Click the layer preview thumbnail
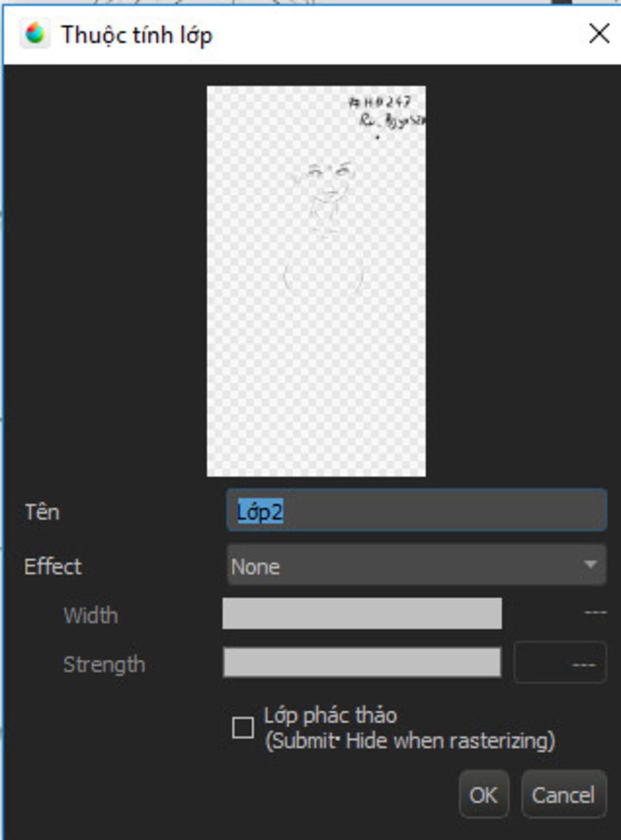621x840 pixels. pyautogui.click(x=316, y=281)
